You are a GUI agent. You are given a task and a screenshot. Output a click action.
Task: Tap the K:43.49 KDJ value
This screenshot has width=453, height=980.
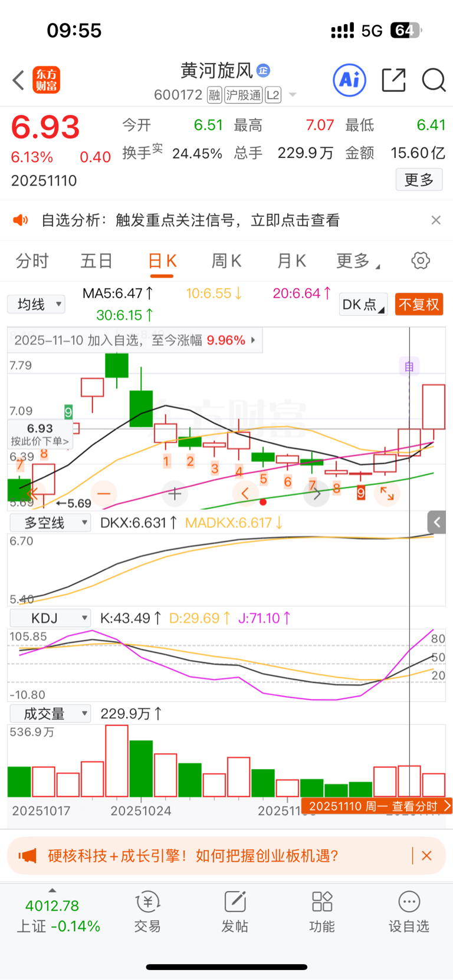(x=130, y=618)
